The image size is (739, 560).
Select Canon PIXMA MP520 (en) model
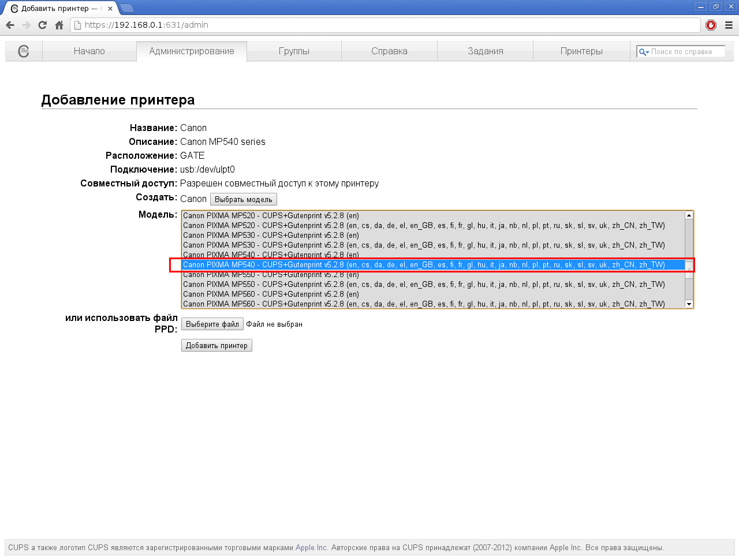click(x=433, y=216)
